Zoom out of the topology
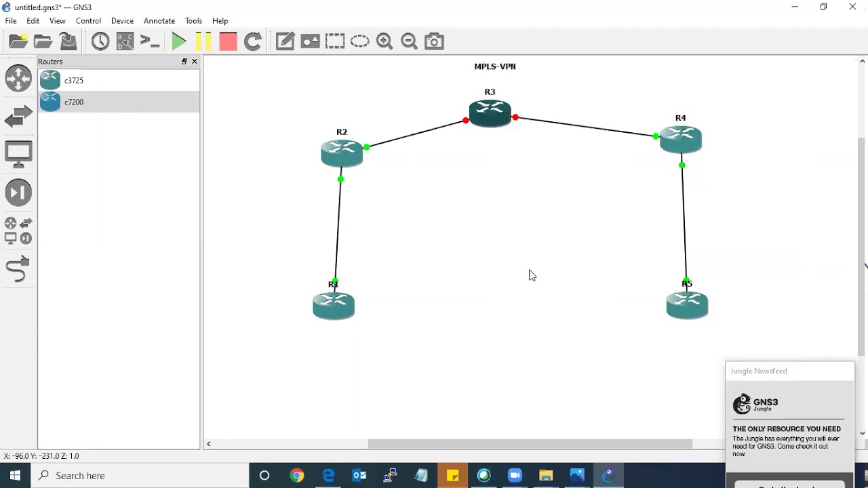 (x=410, y=42)
